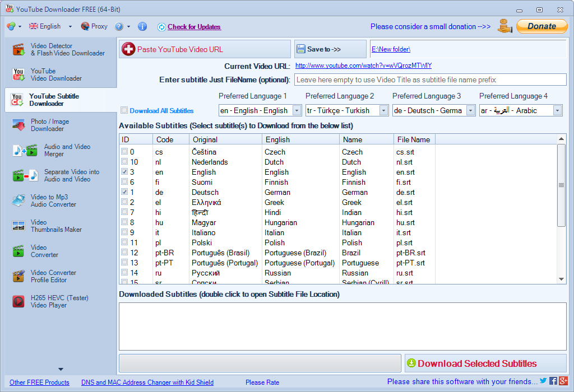Expand the globe icon dropdown arrow
The image size is (574, 392).
20,27
